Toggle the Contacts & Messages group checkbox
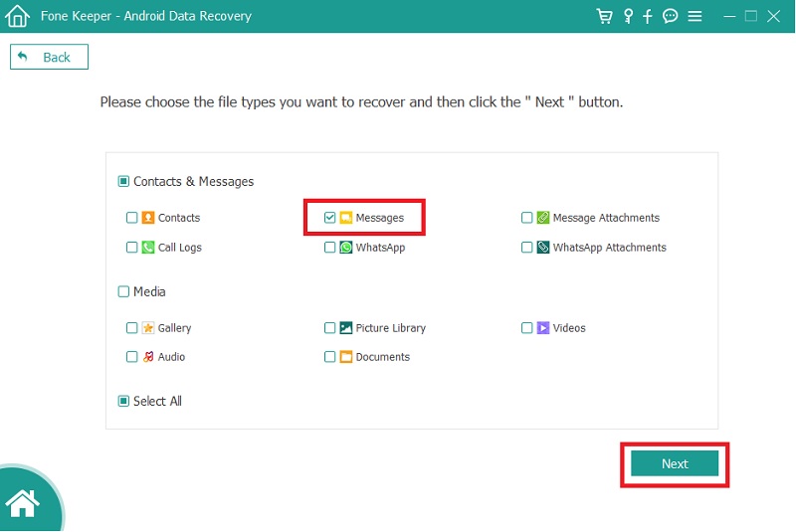Image resolution: width=796 pixels, height=532 pixels. click(123, 182)
